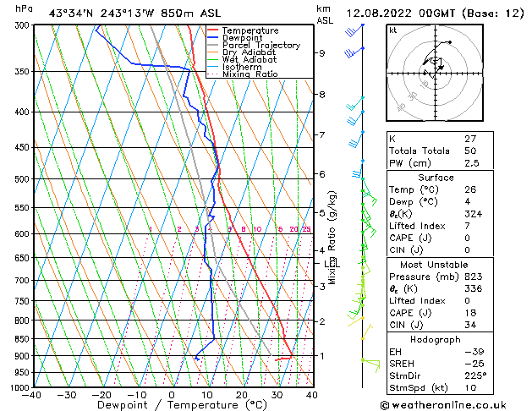Select the 'Temperature' legend label
The image size is (532, 411).
click(x=250, y=30)
